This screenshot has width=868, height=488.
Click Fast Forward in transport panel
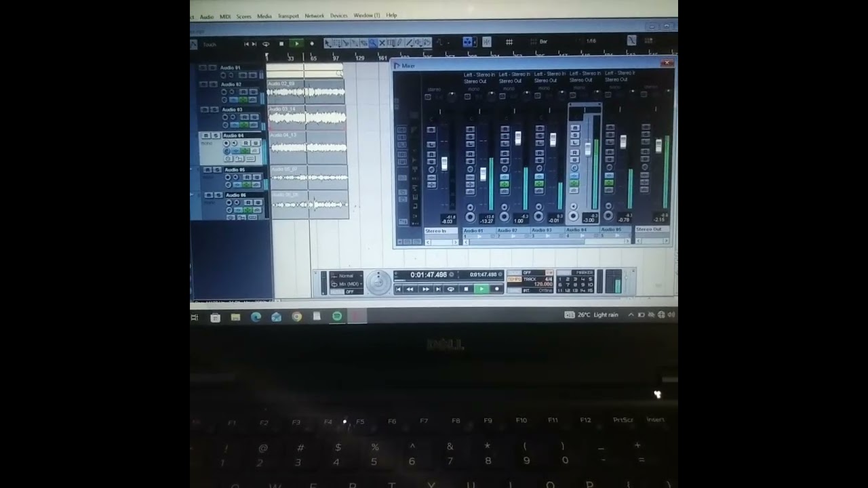(426, 289)
